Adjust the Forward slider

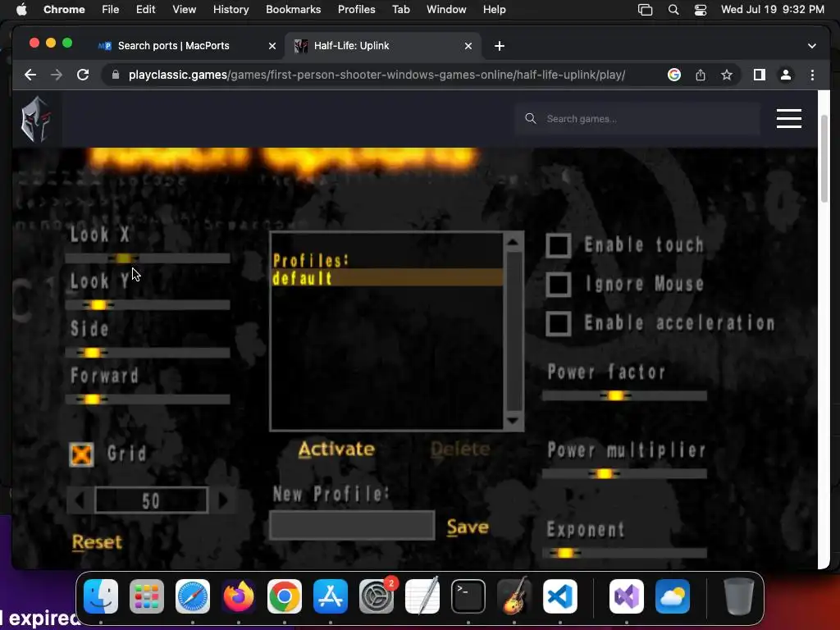[148, 399]
